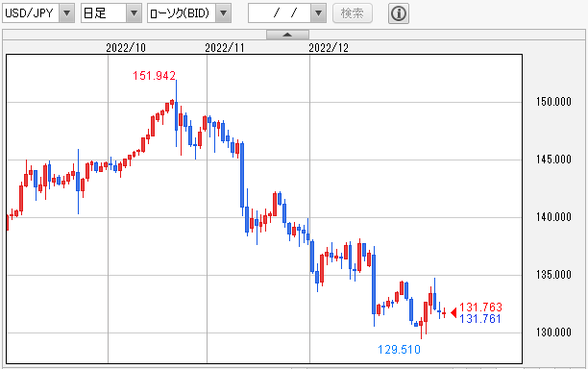Select the blue 131.761 price value
588x369 pixels.
pyautogui.click(x=480, y=319)
